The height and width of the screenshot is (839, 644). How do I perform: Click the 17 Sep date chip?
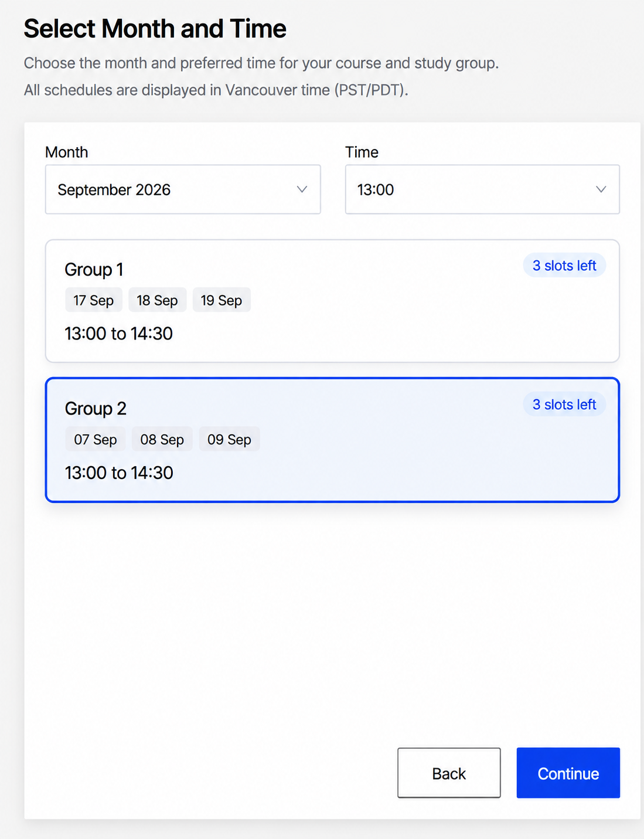(x=94, y=300)
